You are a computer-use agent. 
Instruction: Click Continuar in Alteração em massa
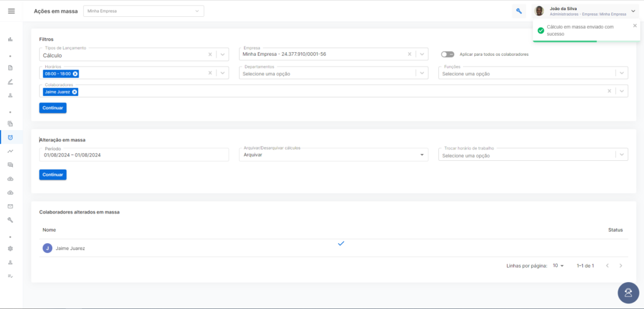53,175
